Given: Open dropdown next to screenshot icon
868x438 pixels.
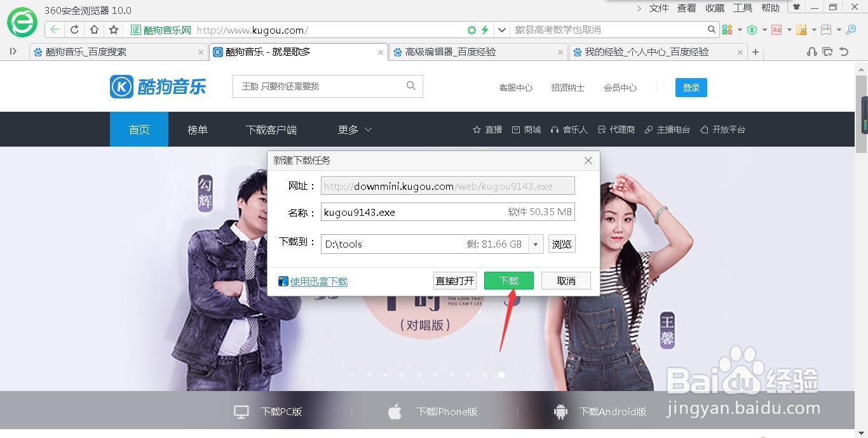Looking at the screenshot, I should (x=814, y=30).
